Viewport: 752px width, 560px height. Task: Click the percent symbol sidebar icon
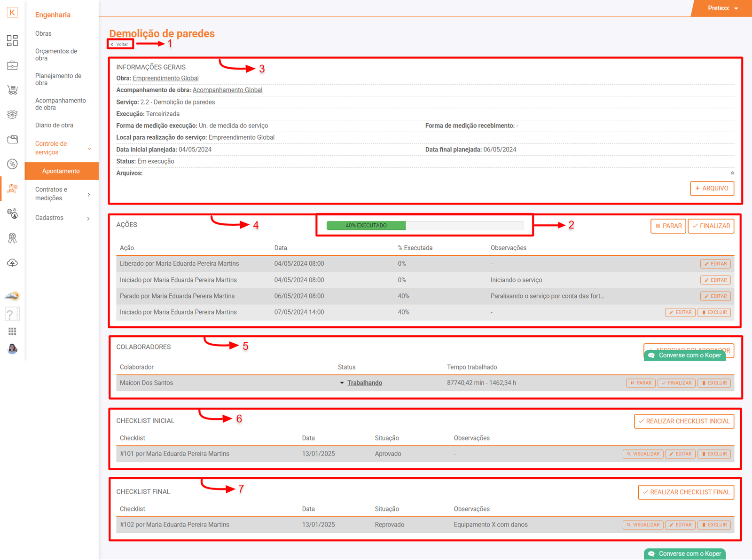pyautogui.click(x=12, y=164)
